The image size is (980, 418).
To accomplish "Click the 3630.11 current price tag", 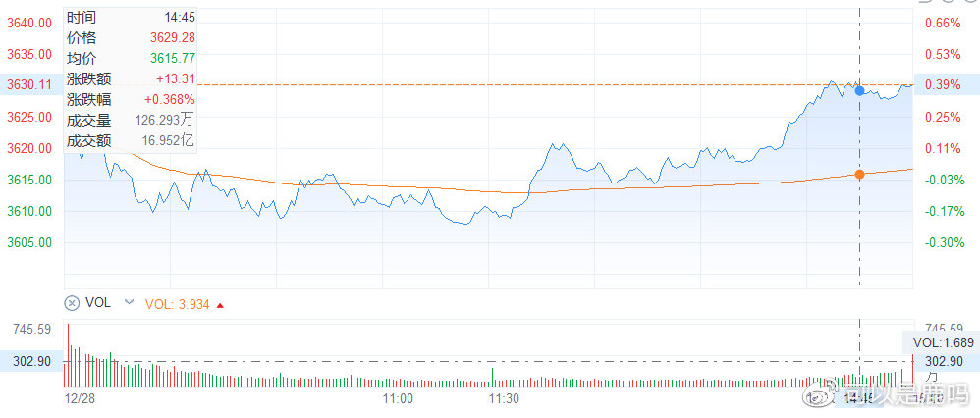I will (x=30, y=85).
